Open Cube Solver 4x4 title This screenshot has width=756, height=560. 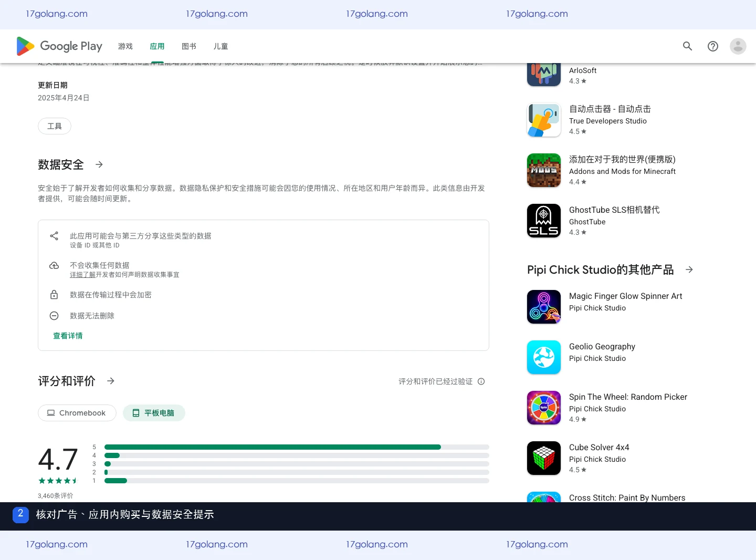point(599,447)
